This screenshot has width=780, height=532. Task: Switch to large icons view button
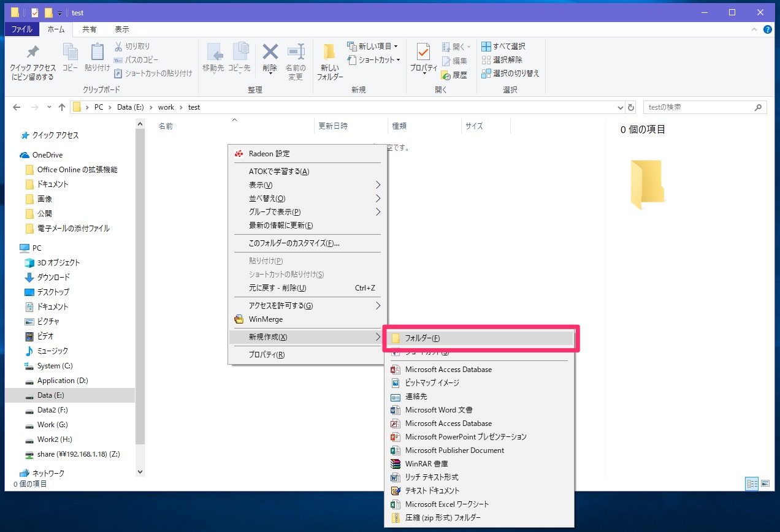765,484
